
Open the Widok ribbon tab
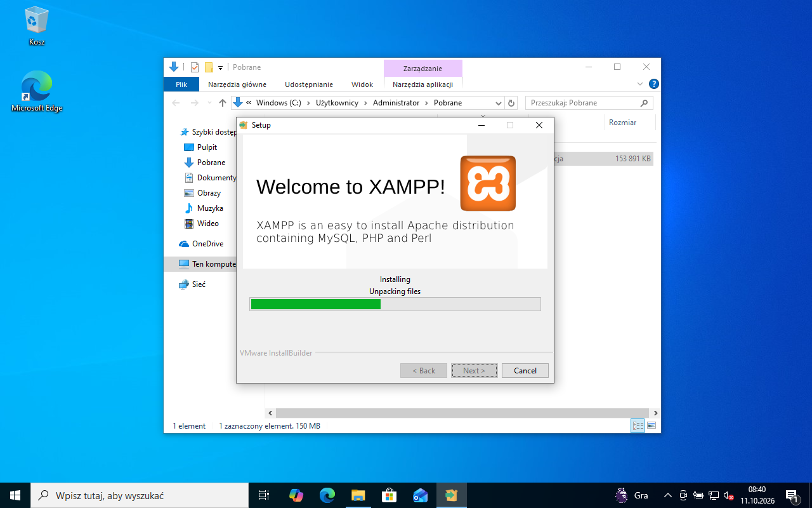coord(362,84)
